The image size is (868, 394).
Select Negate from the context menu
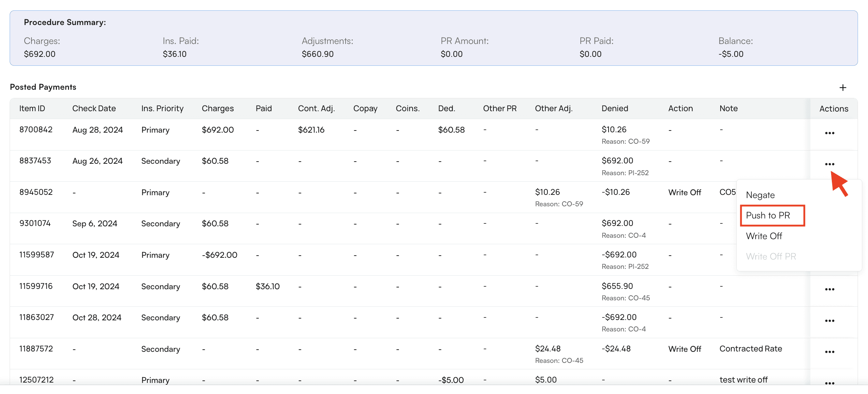tap(760, 195)
